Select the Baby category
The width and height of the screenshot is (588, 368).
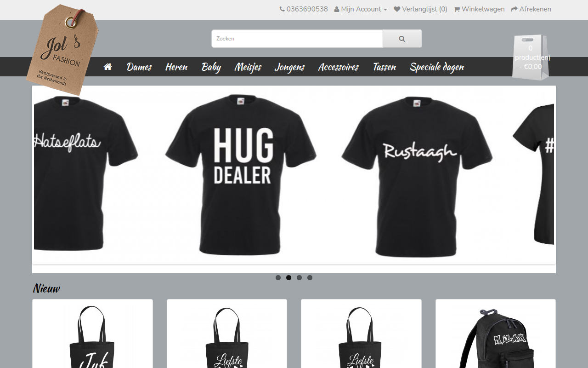(x=211, y=67)
